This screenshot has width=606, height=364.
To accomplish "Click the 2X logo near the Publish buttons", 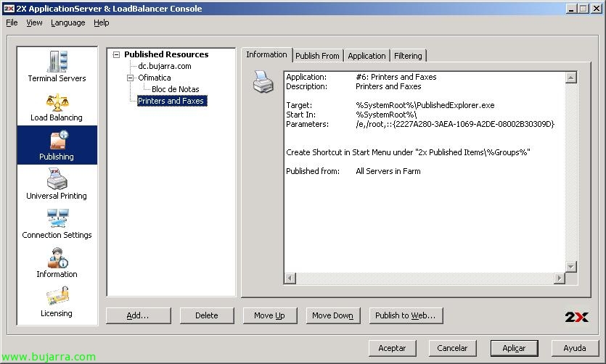I will pos(576,317).
